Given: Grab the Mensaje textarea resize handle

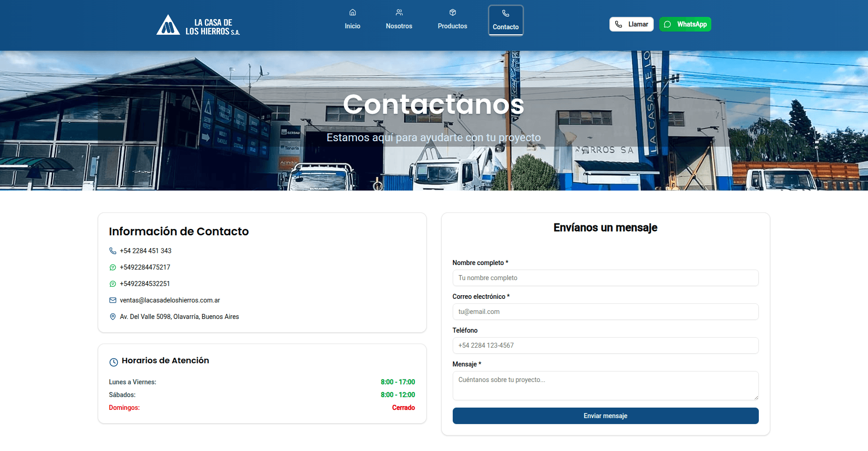Looking at the screenshot, I should tap(756, 398).
